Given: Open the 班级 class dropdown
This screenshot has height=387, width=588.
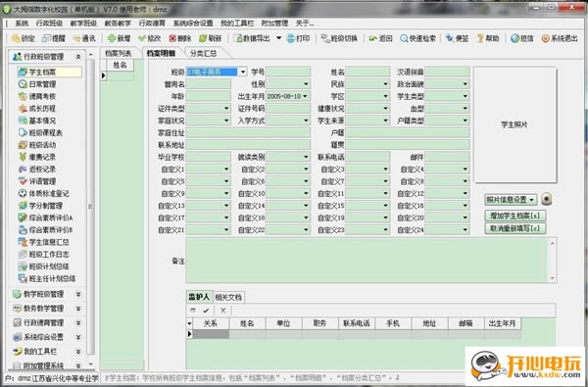Looking at the screenshot, I should 243,72.
